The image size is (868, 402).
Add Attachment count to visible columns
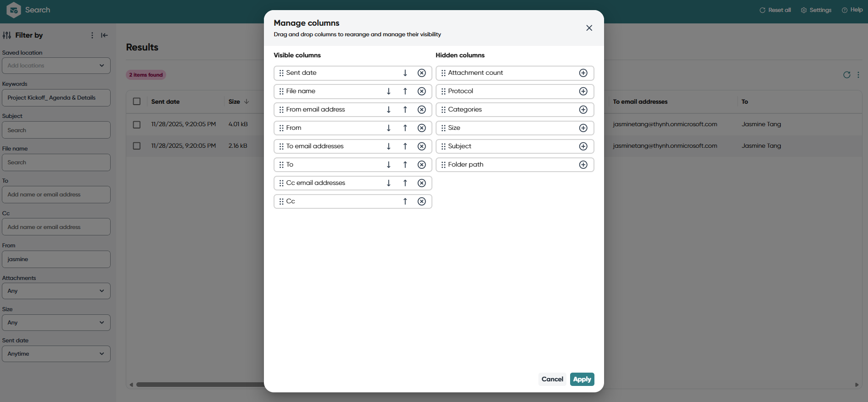point(583,73)
